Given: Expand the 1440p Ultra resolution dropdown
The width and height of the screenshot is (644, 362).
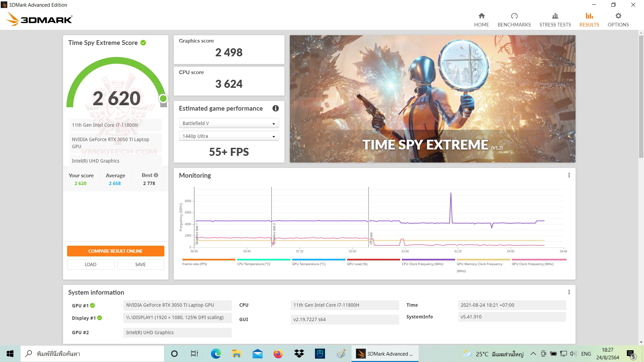Looking at the screenshot, I should [x=229, y=136].
